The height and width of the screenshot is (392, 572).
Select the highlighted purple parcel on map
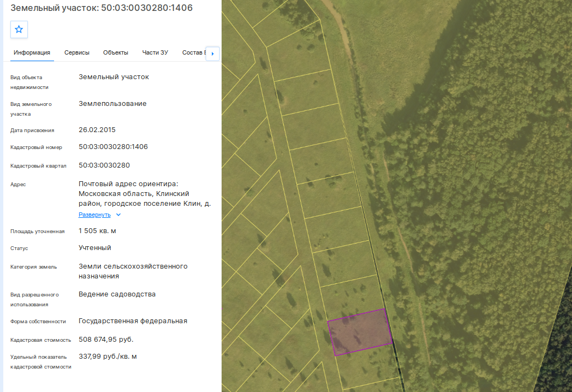360,332
